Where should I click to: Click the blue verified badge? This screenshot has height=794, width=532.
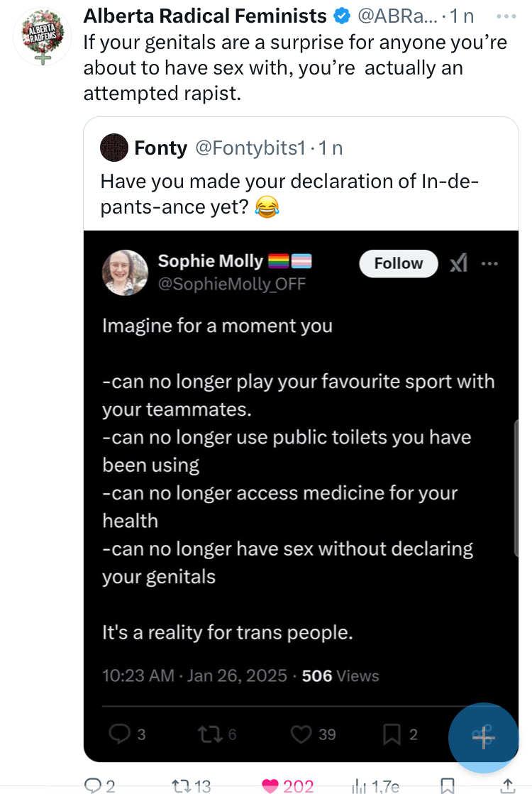pyautogui.click(x=343, y=16)
